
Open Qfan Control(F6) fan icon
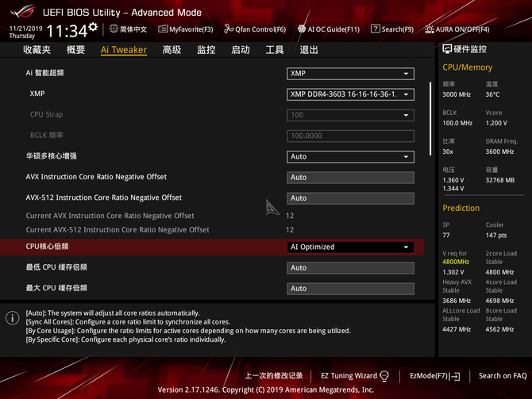coord(229,29)
